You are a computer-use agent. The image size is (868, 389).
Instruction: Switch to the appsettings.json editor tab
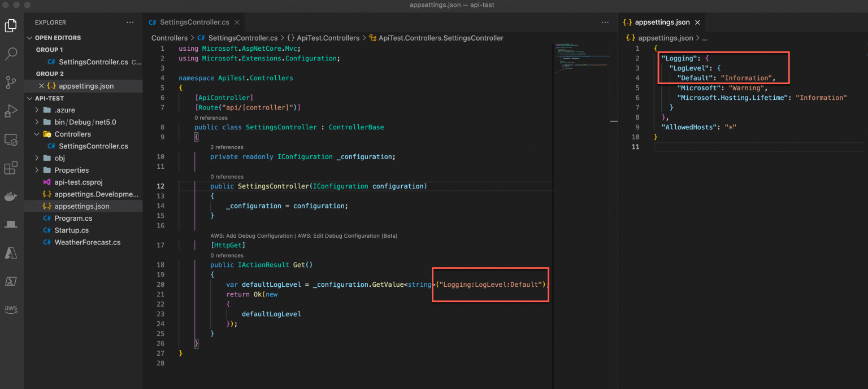[661, 22]
